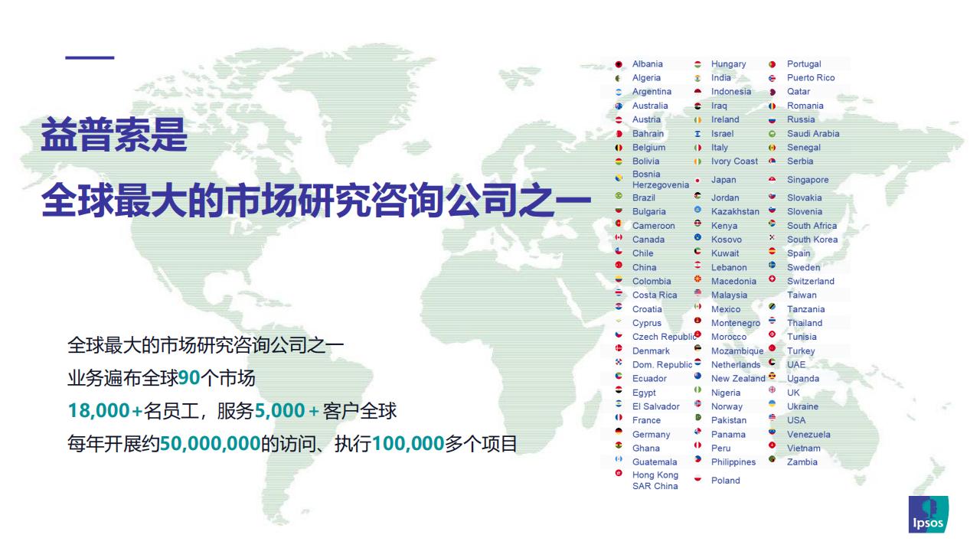Click the Ipsos logo in the corner
The image size is (980, 551).
[x=928, y=514]
